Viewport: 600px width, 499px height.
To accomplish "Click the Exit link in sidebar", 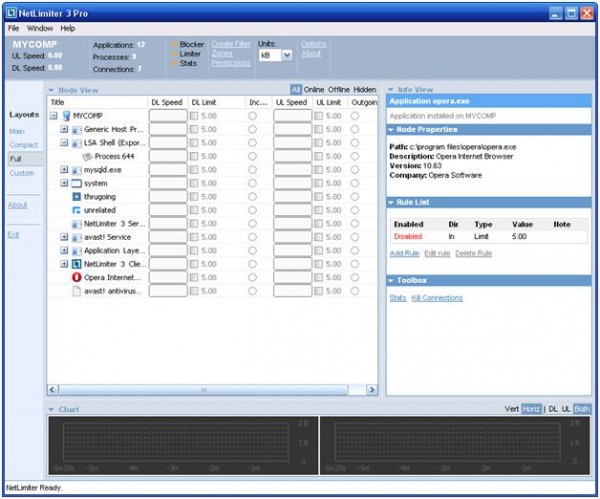I will tap(13, 235).
